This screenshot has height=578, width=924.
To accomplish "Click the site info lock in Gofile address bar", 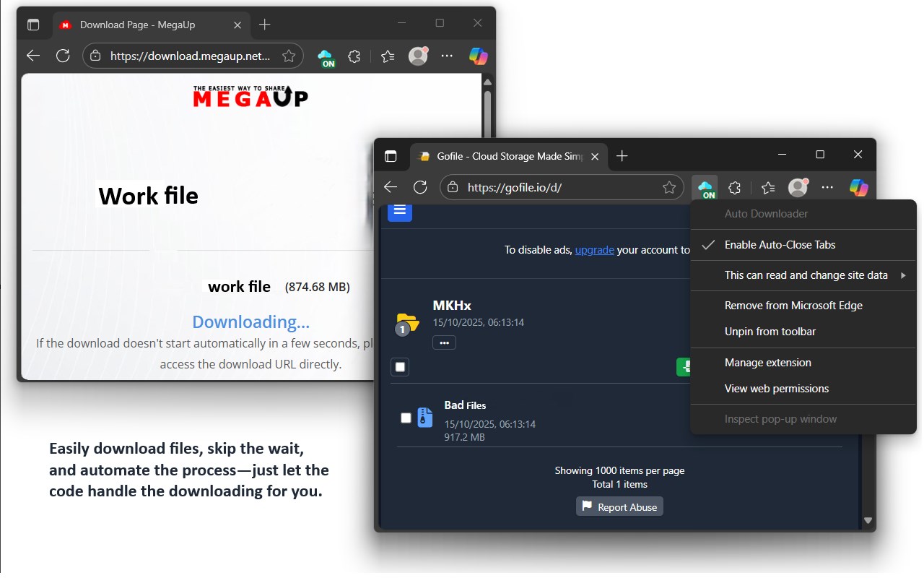I will click(453, 187).
